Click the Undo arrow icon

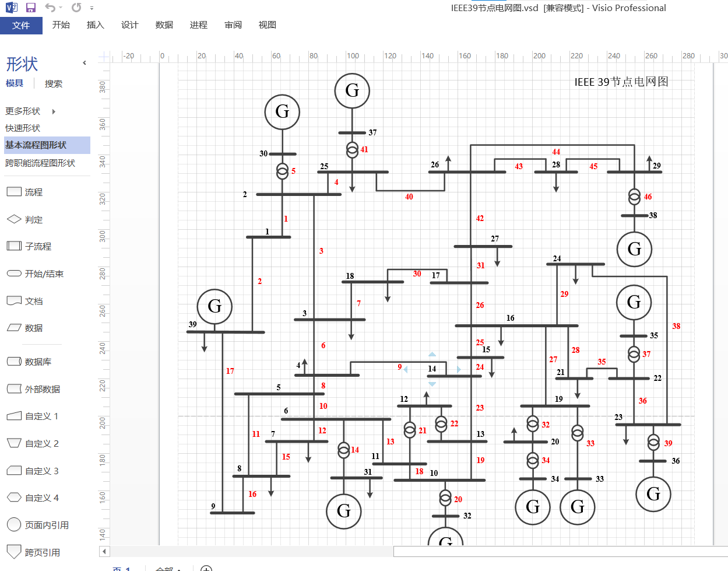(50, 8)
